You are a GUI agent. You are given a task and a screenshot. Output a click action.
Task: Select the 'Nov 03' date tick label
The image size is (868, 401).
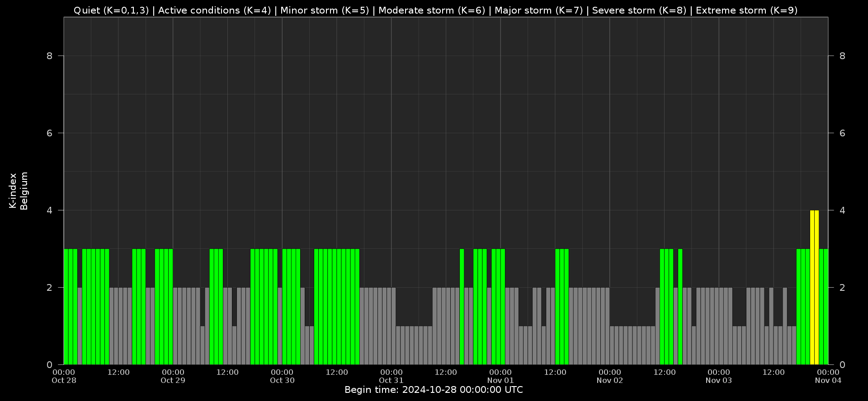click(719, 380)
